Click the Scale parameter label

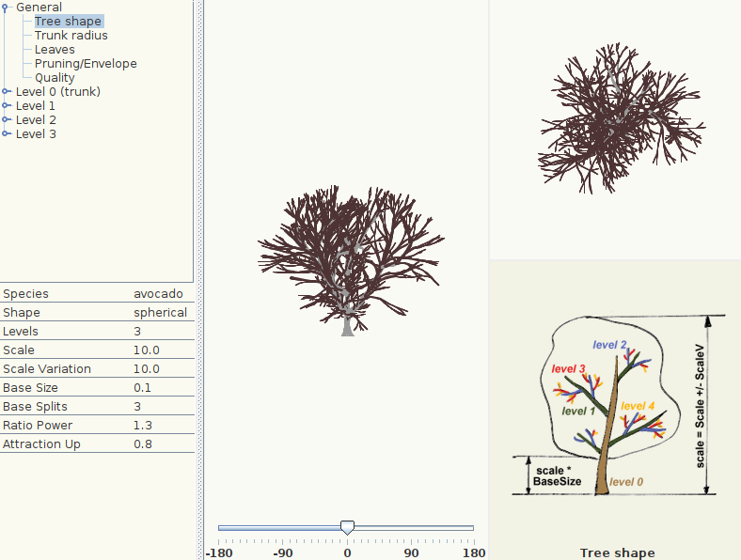pos(19,350)
